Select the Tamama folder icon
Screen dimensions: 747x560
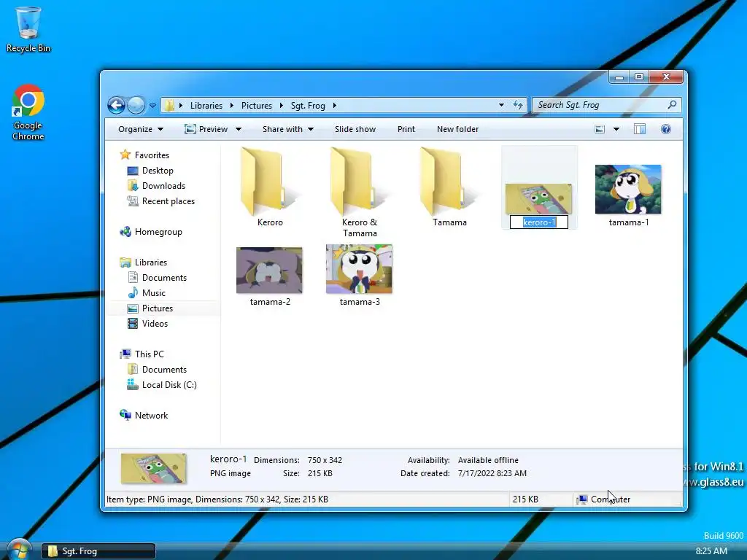coord(449,181)
